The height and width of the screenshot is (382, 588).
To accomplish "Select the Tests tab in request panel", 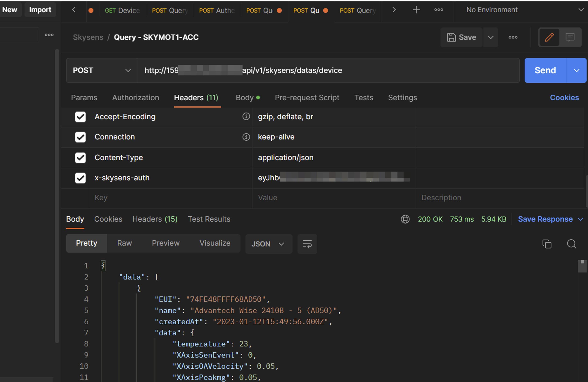I will [364, 97].
